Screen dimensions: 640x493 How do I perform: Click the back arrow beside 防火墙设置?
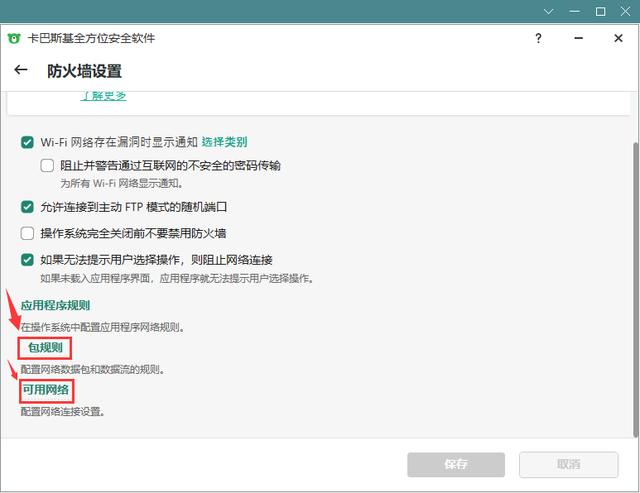[21, 70]
